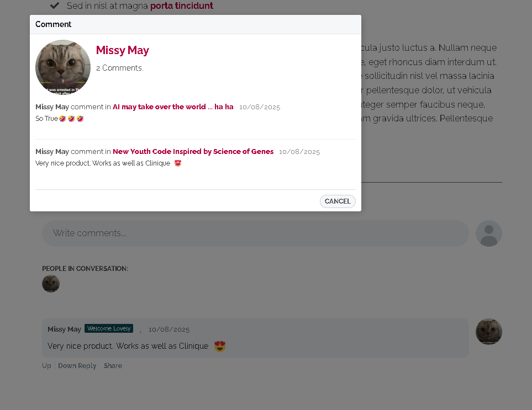Click Reply under the comment
The height and width of the screenshot is (410, 532).
[87, 366]
